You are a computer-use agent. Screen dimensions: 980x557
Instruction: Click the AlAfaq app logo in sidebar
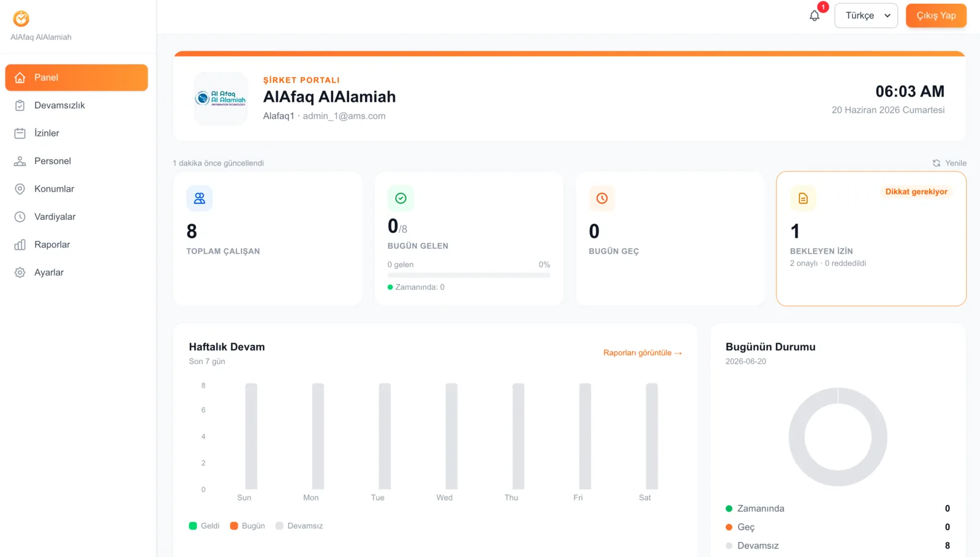[21, 18]
